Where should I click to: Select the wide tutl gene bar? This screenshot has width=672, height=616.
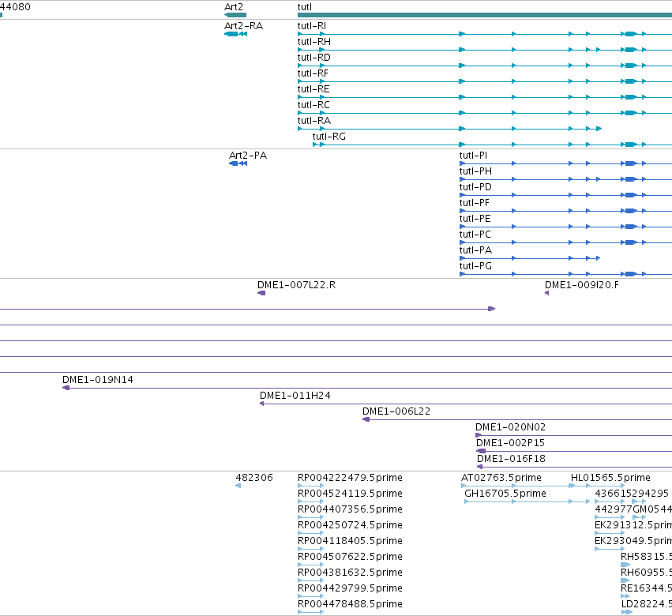tap(485, 15)
